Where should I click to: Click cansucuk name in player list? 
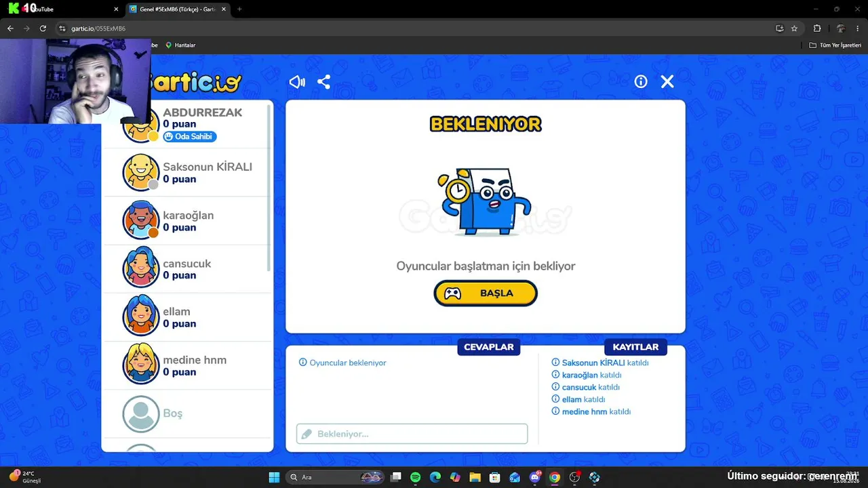(186, 264)
